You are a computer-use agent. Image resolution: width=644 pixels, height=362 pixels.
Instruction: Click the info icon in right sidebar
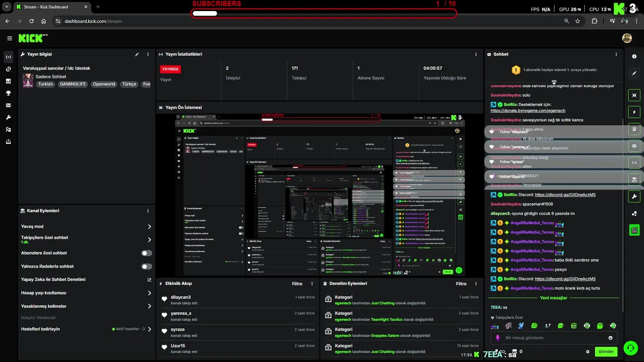click(634, 56)
